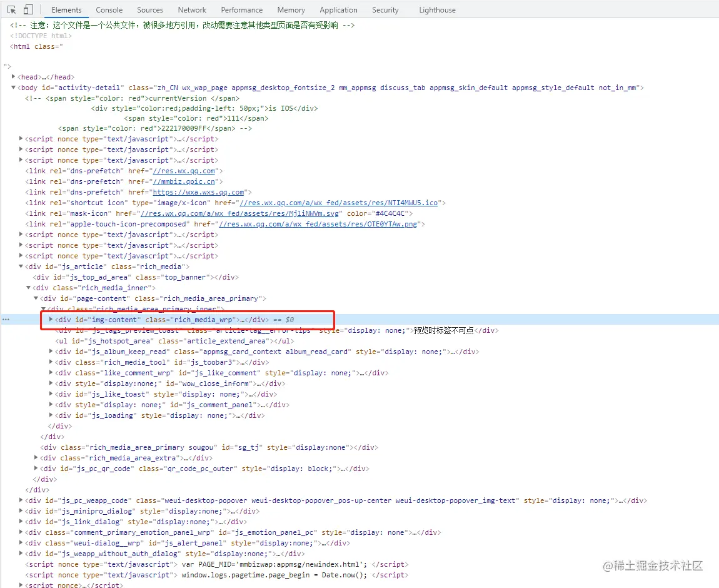Screen dimensions: 719x588
Task: Activate the inspect element picker icon
Action: point(12,9)
